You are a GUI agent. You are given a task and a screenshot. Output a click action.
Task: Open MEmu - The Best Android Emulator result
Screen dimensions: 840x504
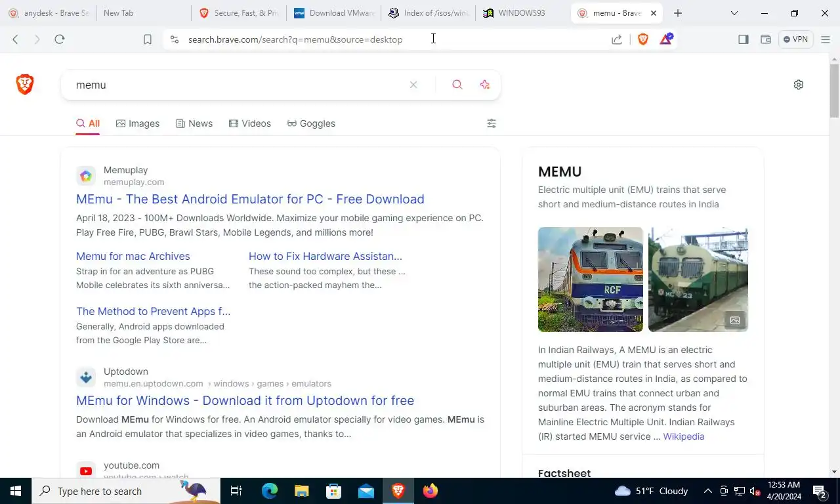250,199
